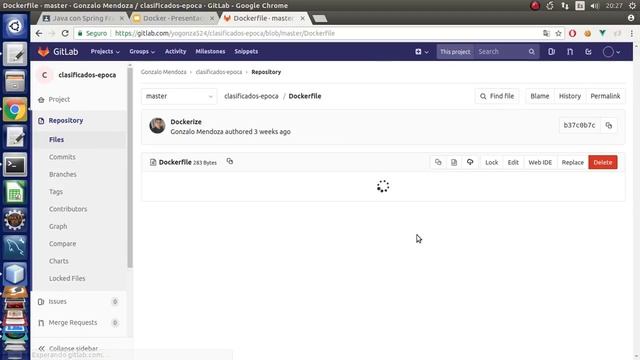Close the Dockerfile browser tab
The image size is (640, 360).
pos(302,18)
